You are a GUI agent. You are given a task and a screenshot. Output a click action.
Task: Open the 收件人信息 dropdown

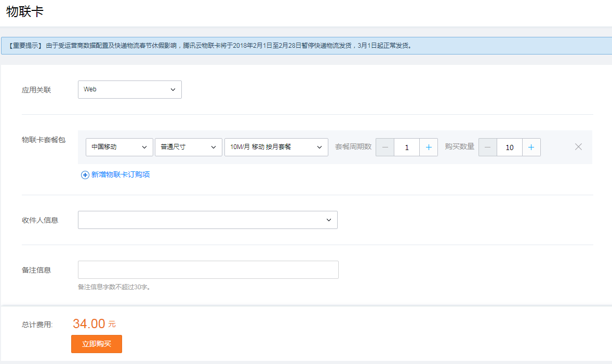pyautogui.click(x=208, y=220)
